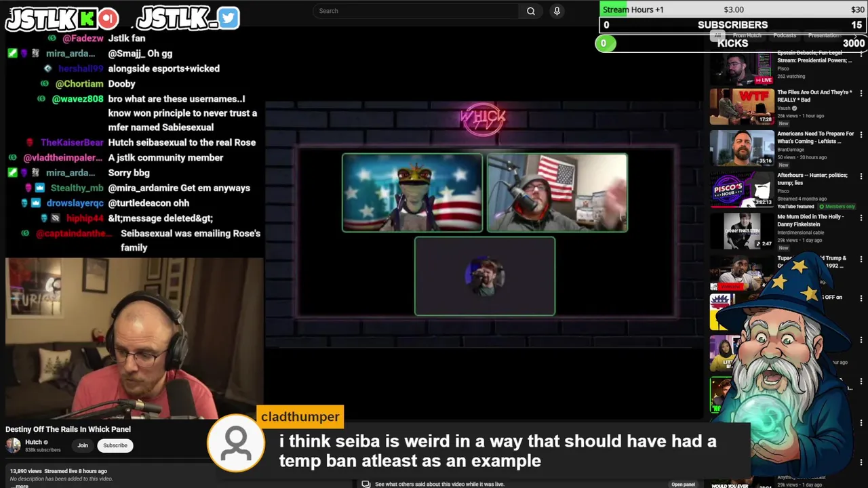Open Vaush WTF video thumbnail
This screenshot has width=868, height=488.
click(x=742, y=106)
